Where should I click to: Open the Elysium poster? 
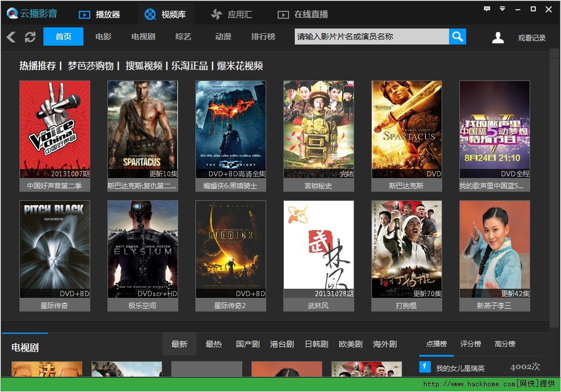pos(142,249)
